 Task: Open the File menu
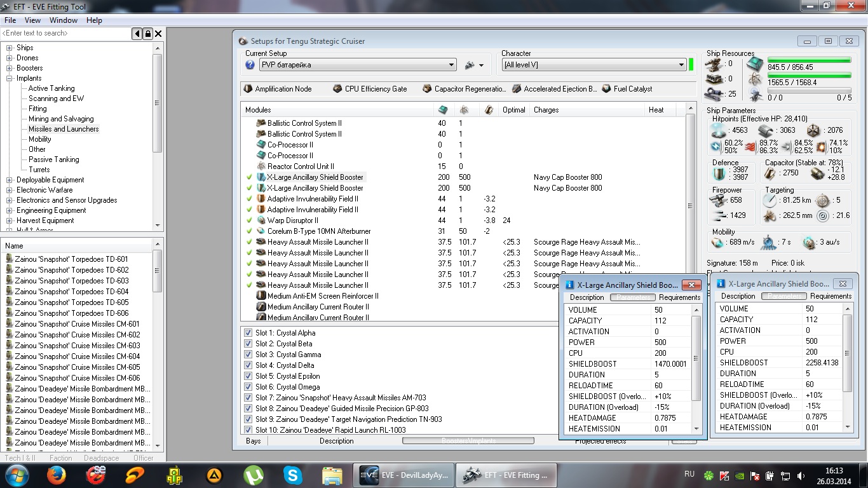(x=10, y=20)
